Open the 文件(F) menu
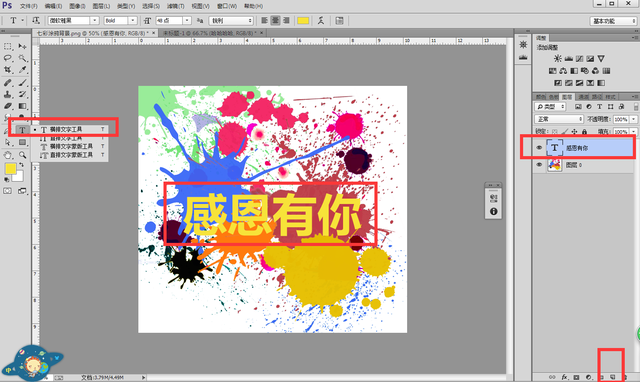 pos(29,6)
